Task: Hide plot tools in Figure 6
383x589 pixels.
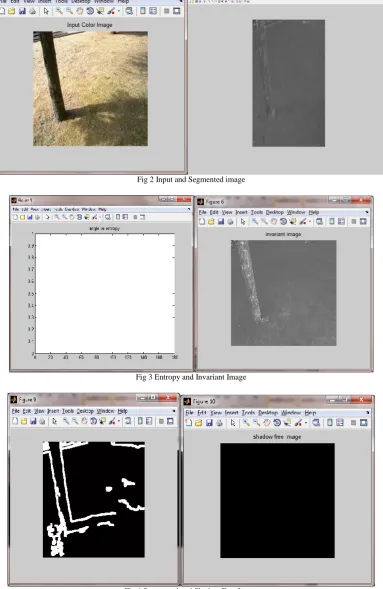Action: pos(353,222)
